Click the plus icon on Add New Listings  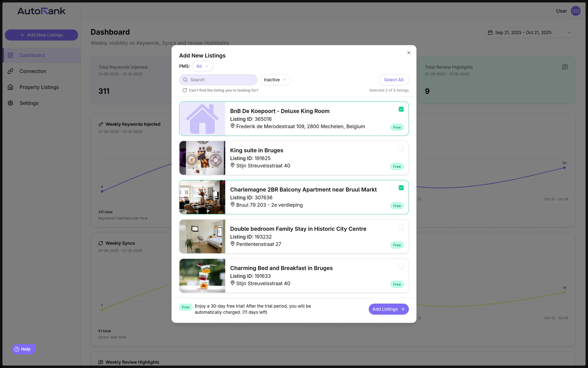coord(22,35)
